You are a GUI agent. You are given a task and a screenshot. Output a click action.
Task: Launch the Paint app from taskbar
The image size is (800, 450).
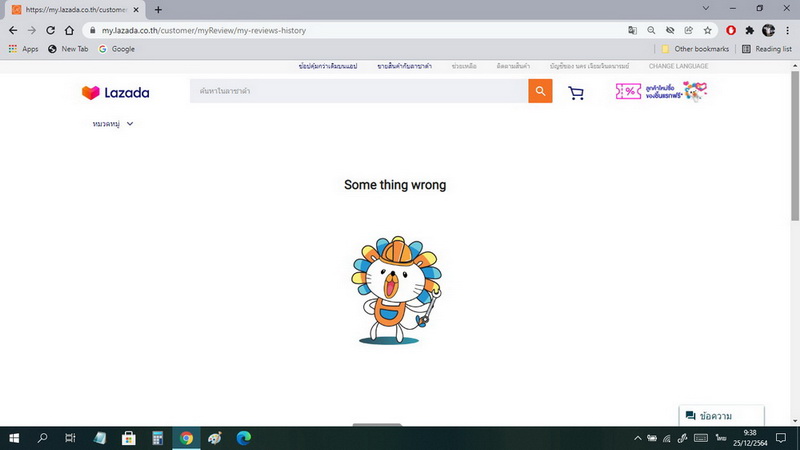(215, 438)
